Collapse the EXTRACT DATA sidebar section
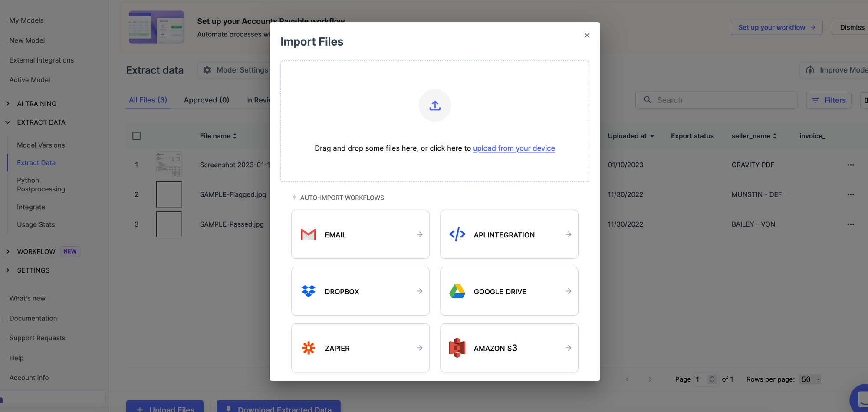This screenshot has height=412, width=868. 8,122
